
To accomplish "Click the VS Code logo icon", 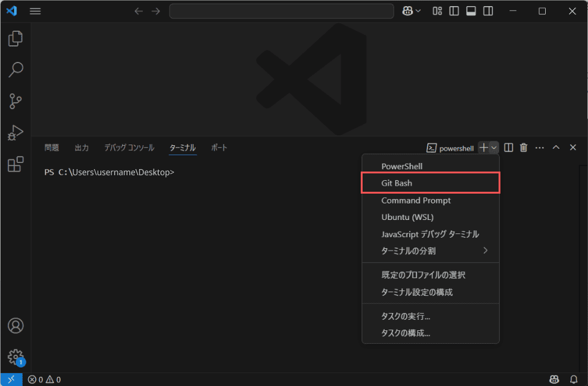I will point(12,11).
